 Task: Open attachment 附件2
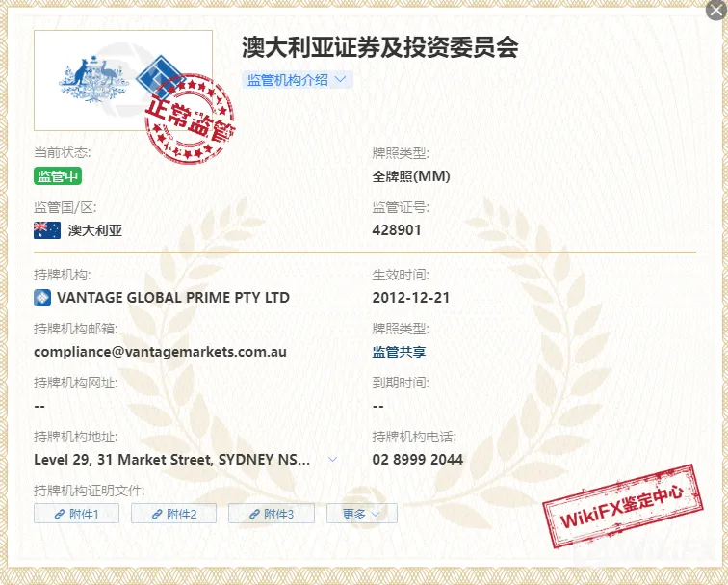tap(173, 514)
